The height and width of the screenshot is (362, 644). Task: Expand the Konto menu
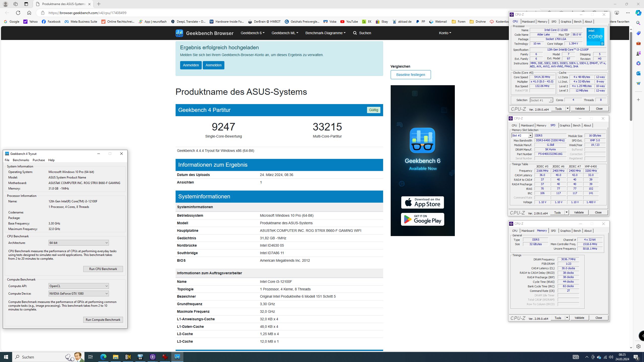pyautogui.click(x=445, y=33)
